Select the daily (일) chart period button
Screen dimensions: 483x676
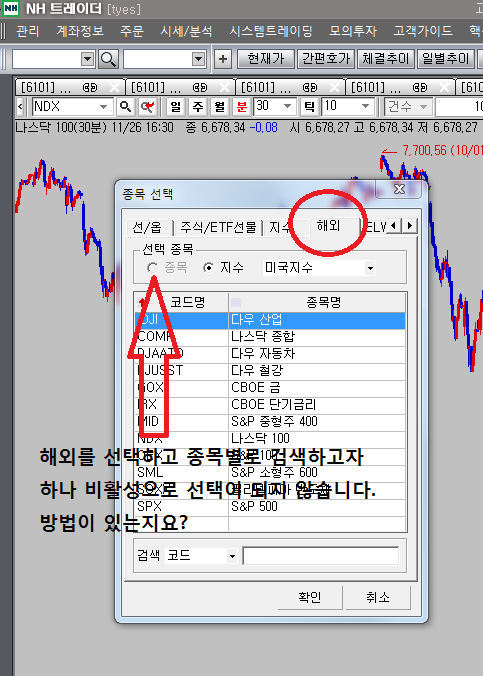point(176,106)
